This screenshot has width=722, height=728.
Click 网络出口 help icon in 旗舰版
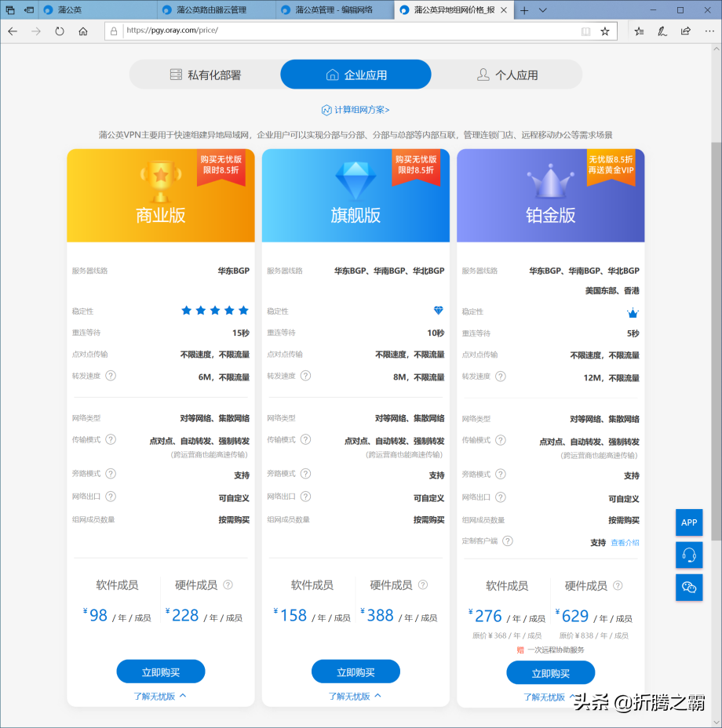(x=306, y=497)
